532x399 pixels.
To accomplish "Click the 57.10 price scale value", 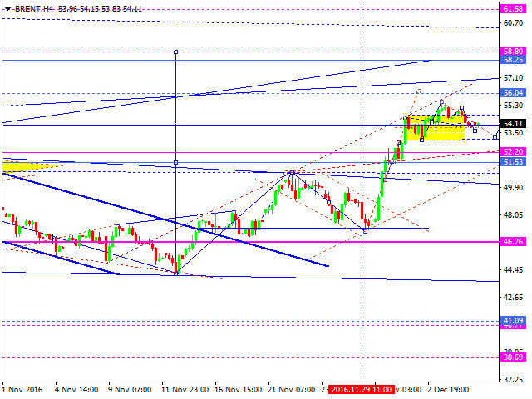I will tap(513, 78).
